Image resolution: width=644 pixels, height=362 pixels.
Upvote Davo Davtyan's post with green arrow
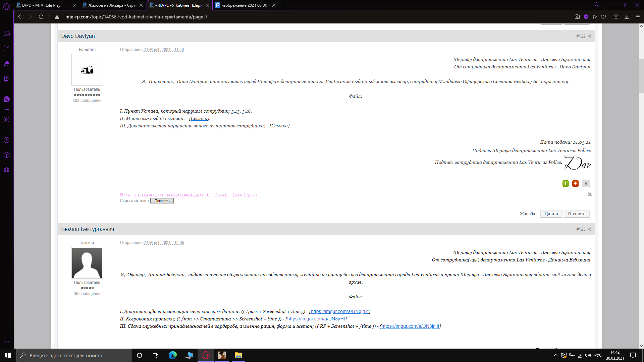tap(566, 183)
